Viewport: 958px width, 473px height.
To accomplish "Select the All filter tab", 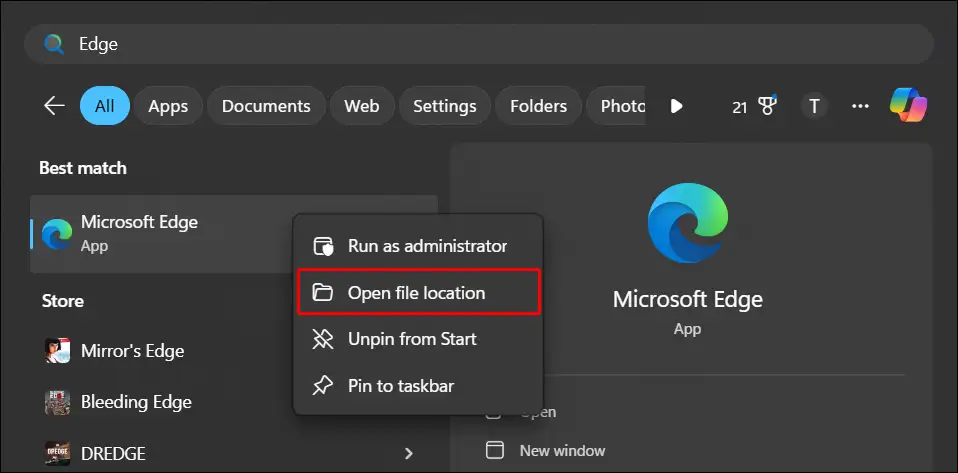I will click(104, 106).
